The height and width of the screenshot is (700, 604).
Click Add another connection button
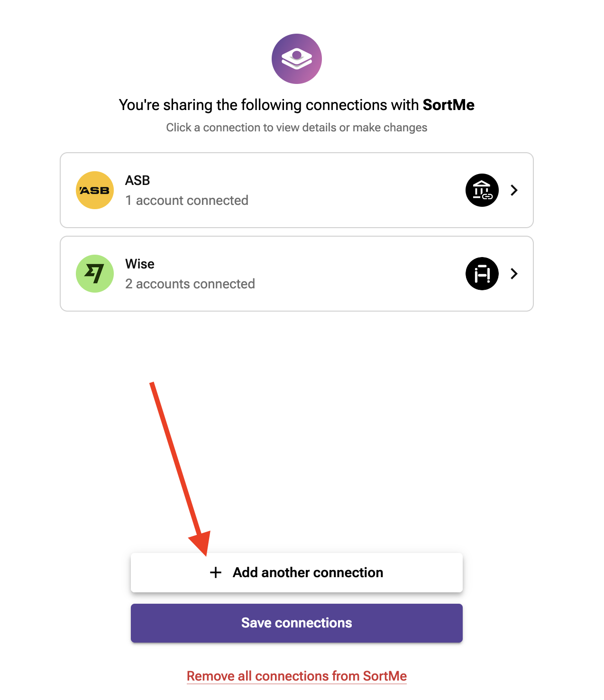pos(297,572)
